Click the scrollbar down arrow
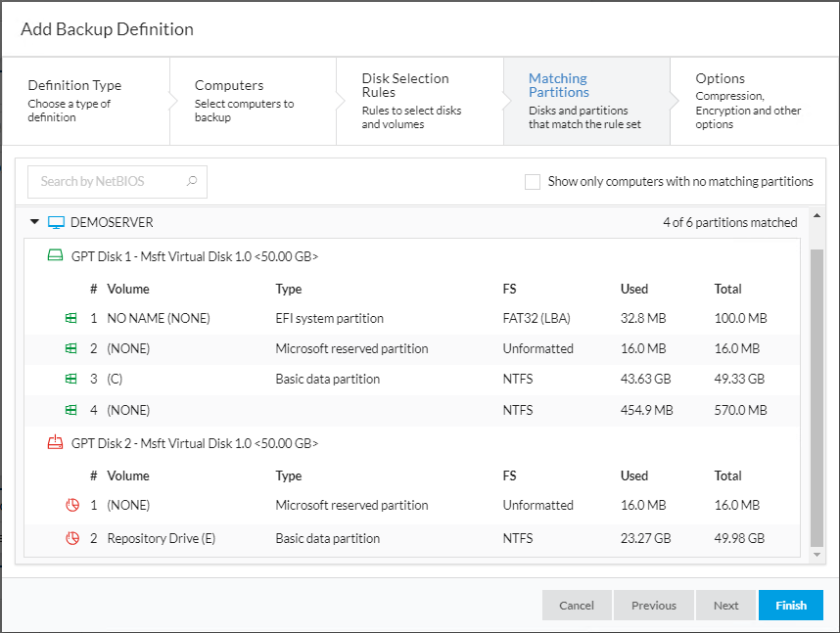The image size is (840, 633). [x=817, y=555]
